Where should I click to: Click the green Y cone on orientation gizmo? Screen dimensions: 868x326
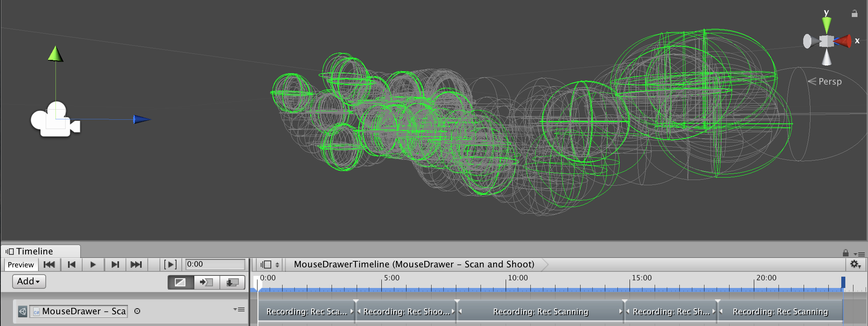826,25
